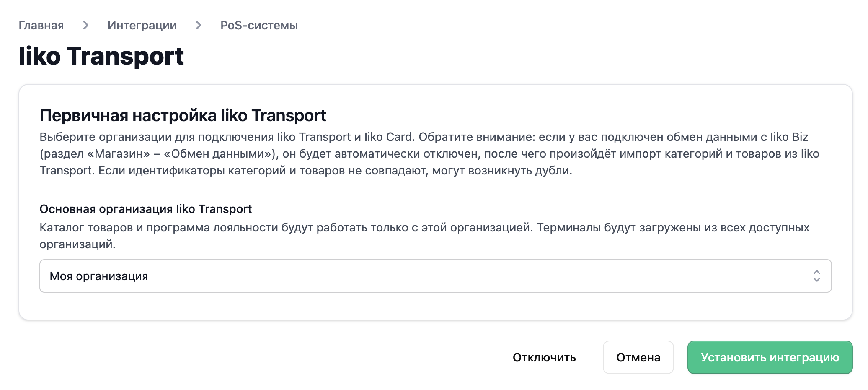
Task: Open the PoS-системы breadcrumb
Action: pos(259,25)
